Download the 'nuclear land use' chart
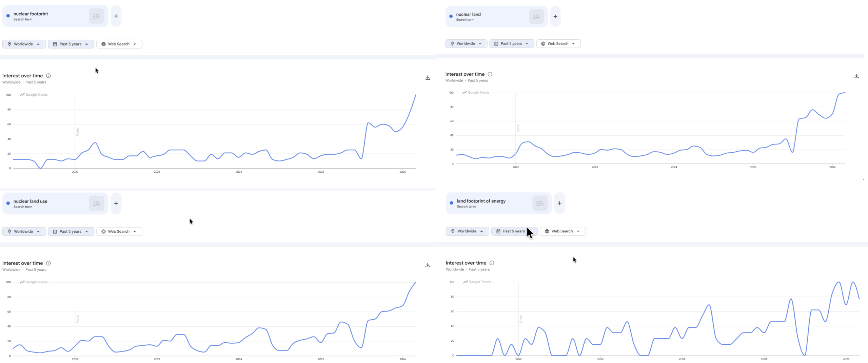868x363 pixels. (428, 265)
